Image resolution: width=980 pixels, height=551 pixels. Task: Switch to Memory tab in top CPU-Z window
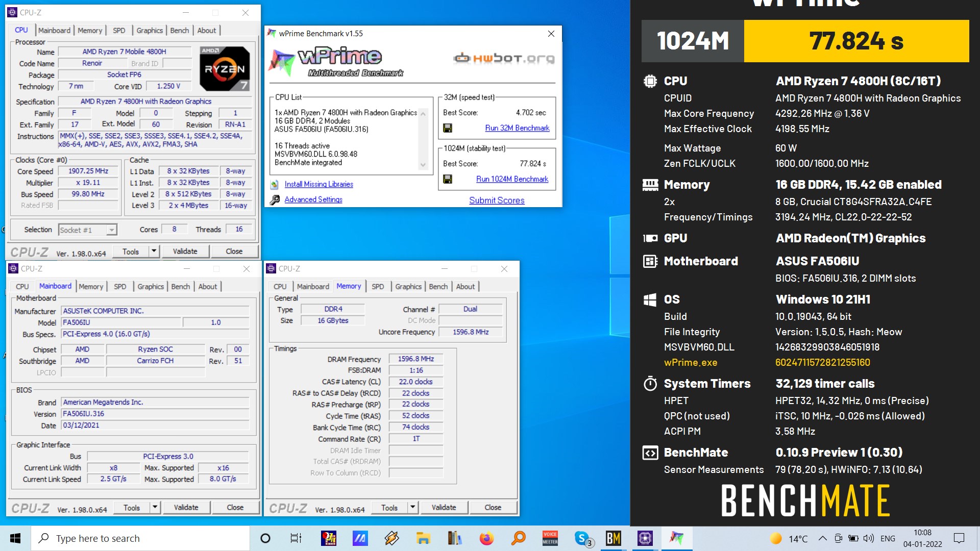point(90,31)
